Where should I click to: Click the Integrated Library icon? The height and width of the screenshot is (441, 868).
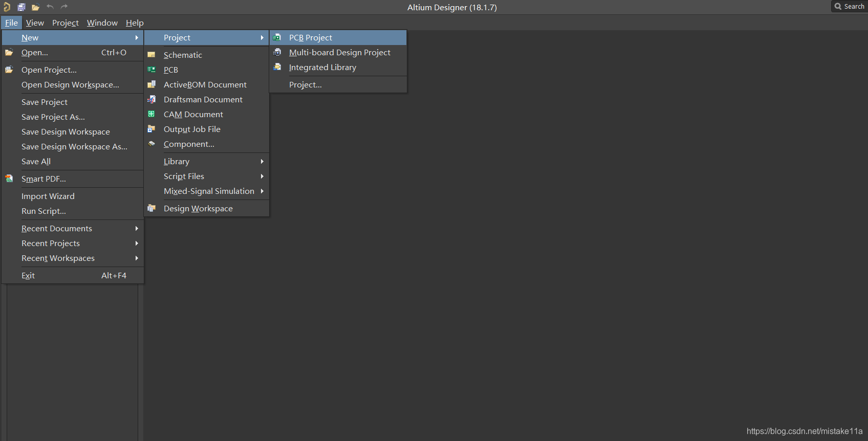pyautogui.click(x=277, y=67)
